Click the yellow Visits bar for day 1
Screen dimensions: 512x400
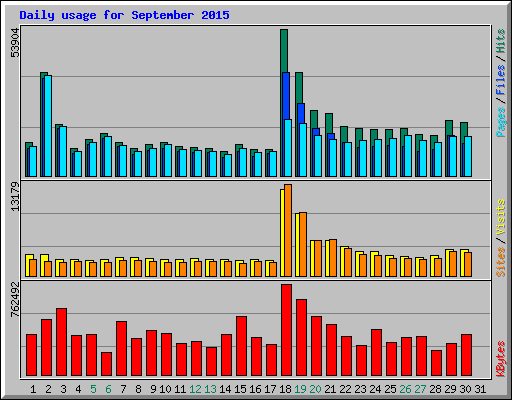pyautogui.click(x=27, y=266)
